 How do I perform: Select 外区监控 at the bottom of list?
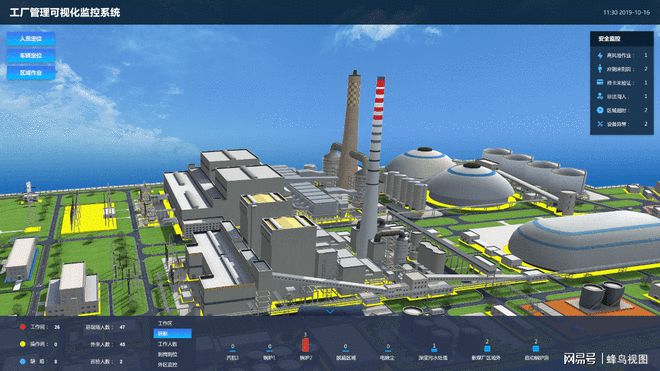[167, 365]
